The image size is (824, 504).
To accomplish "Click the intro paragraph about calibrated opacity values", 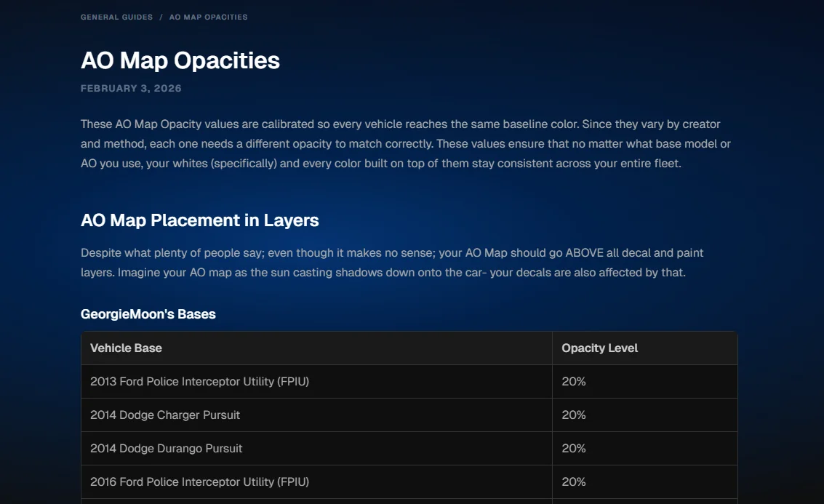I will point(407,144).
